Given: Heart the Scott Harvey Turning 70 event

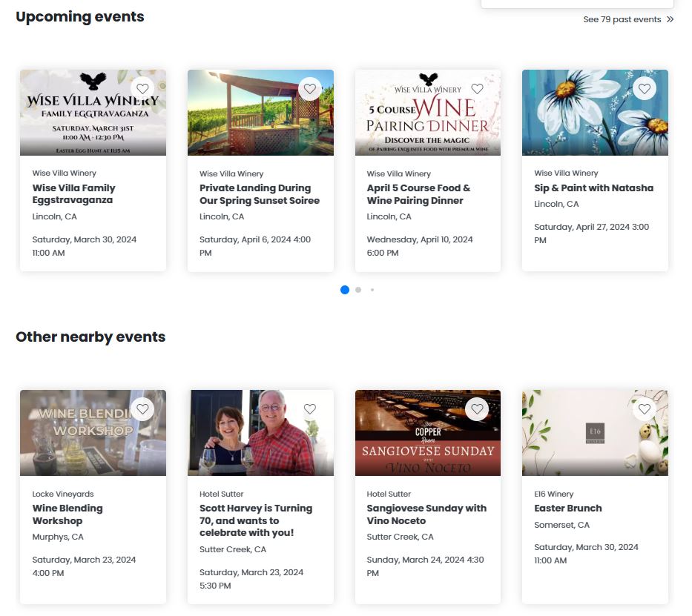Looking at the screenshot, I should 310,409.
